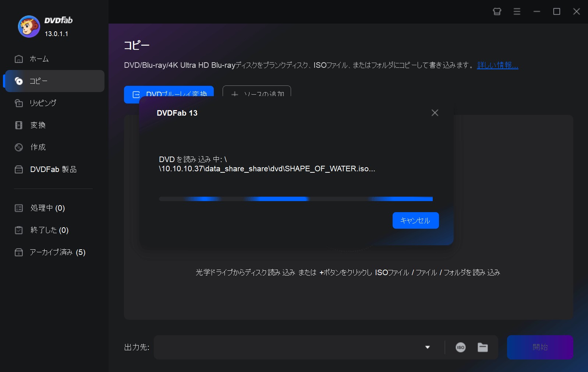Click the DVDFab 製品 box icon
The image size is (588, 372).
(x=19, y=169)
